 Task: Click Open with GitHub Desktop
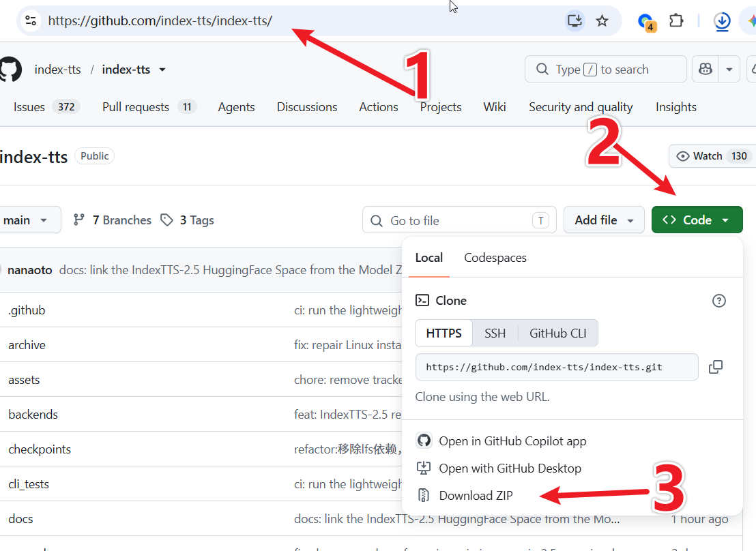coord(499,468)
